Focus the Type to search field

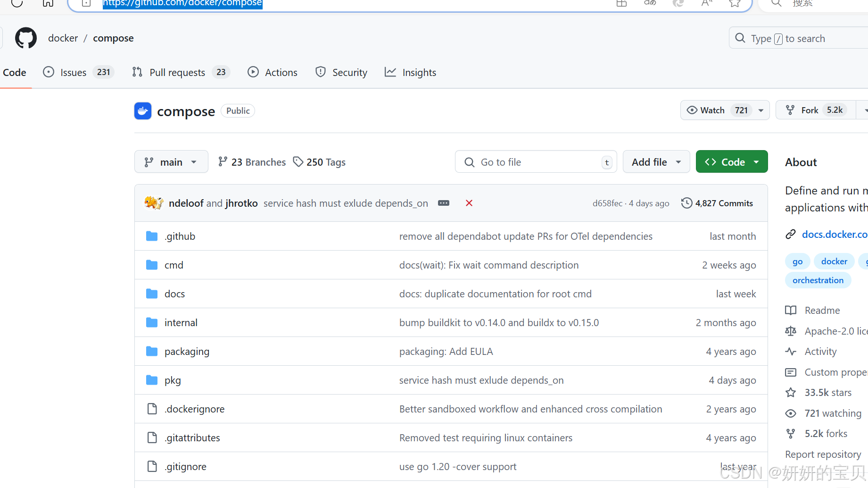point(798,38)
